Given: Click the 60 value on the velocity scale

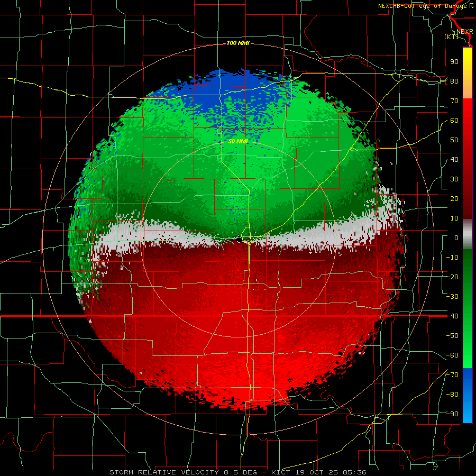Looking at the screenshot, I should (454, 121).
